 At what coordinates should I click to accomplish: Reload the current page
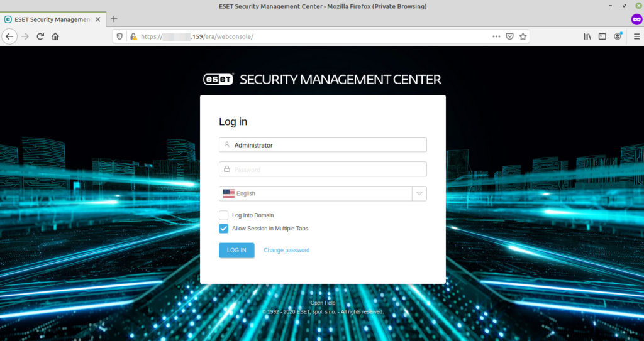[40, 36]
